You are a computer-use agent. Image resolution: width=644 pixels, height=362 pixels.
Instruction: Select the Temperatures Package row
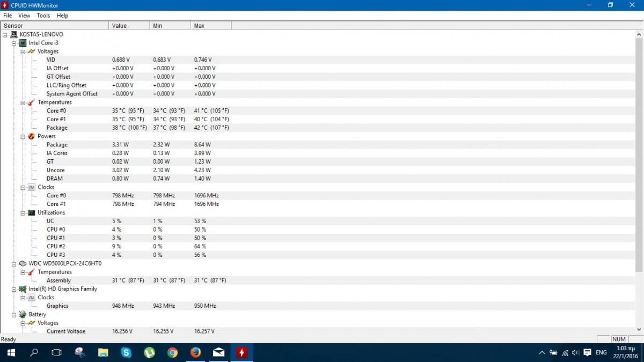318,128
